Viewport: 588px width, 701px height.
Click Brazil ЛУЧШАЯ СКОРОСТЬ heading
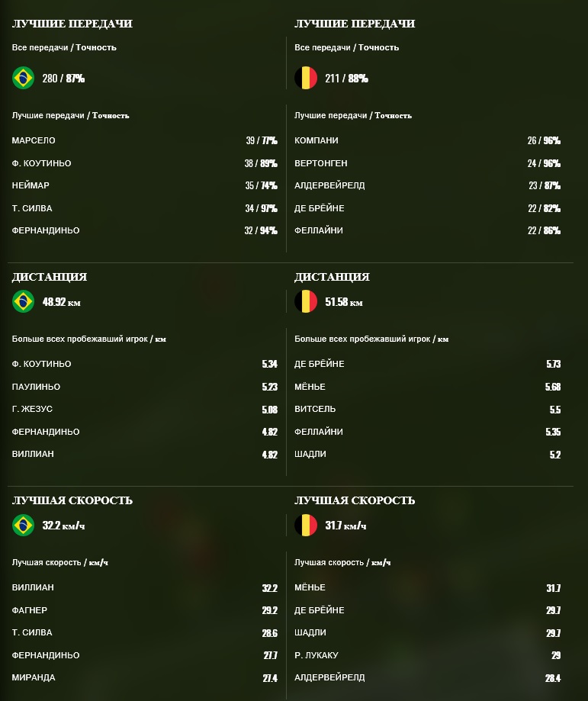[72, 500]
